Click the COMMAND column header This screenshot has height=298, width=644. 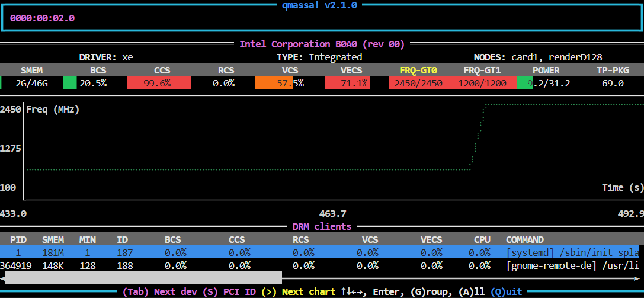click(524, 240)
